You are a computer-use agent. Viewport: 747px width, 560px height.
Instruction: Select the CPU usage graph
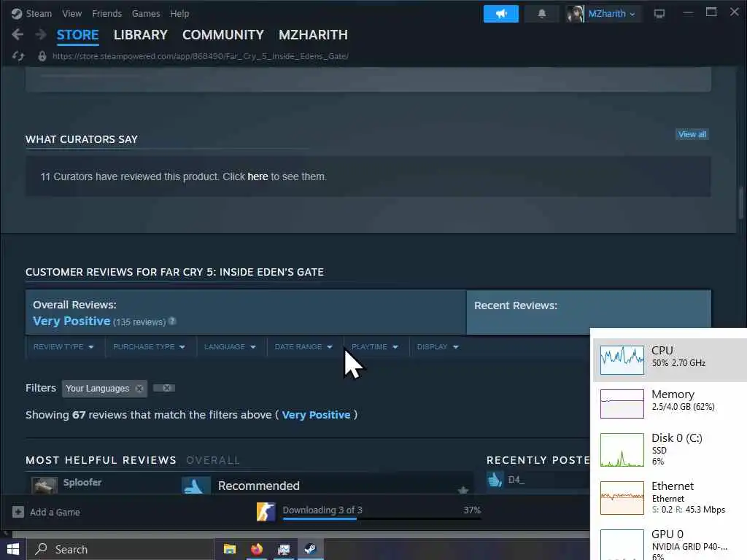tap(622, 360)
